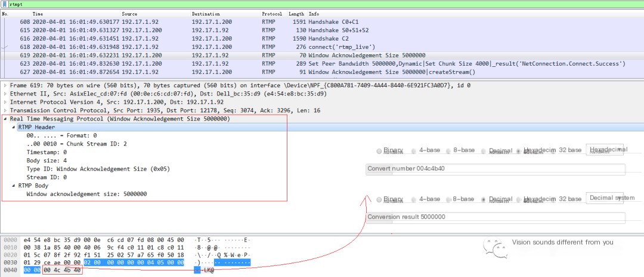
Task: Collapse the Real Time Messaging Protocol node
Action: pos(5,119)
